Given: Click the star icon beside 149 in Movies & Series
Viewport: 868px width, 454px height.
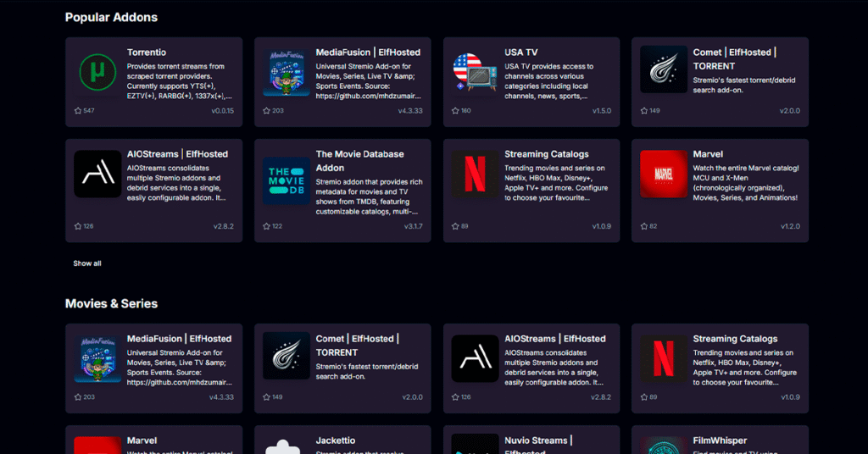Looking at the screenshot, I should coord(267,397).
